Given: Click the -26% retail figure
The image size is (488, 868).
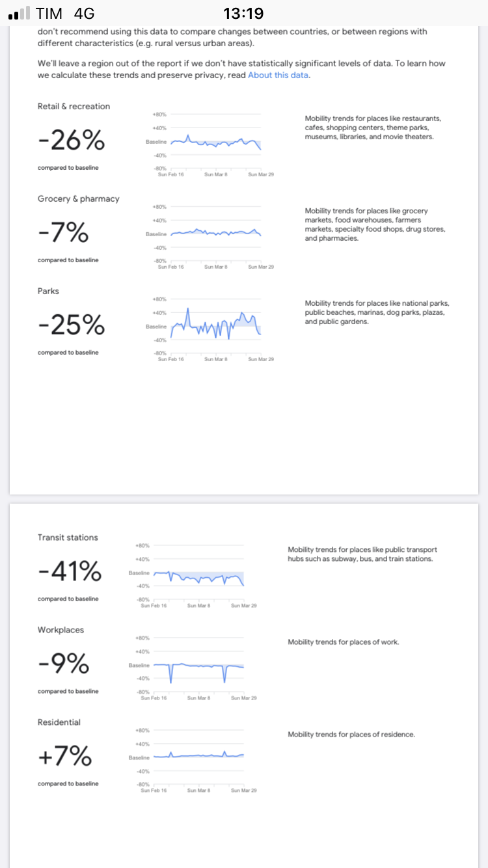Looking at the screenshot, I should (72, 140).
